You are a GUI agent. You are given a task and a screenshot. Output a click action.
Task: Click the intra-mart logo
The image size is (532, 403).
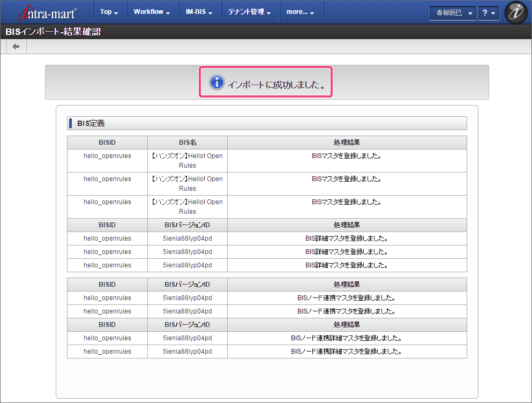[47, 12]
